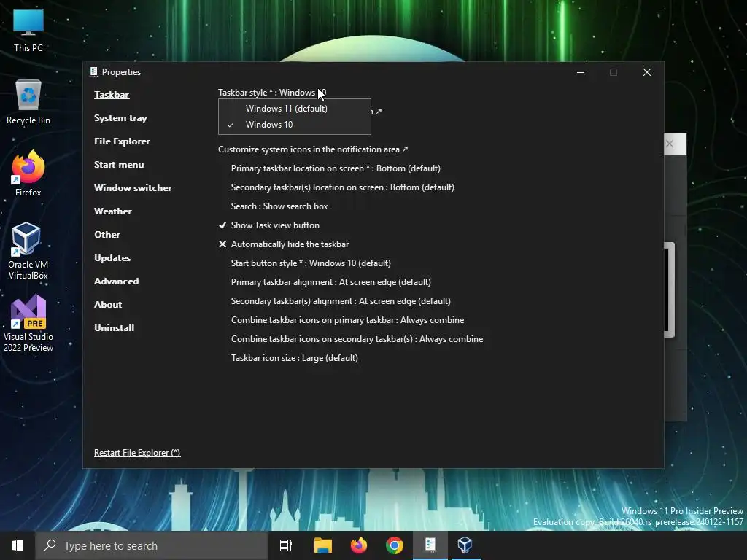Click the magnifier icon in the search box
Viewport: 747px width, 560px height.
[x=50, y=545]
